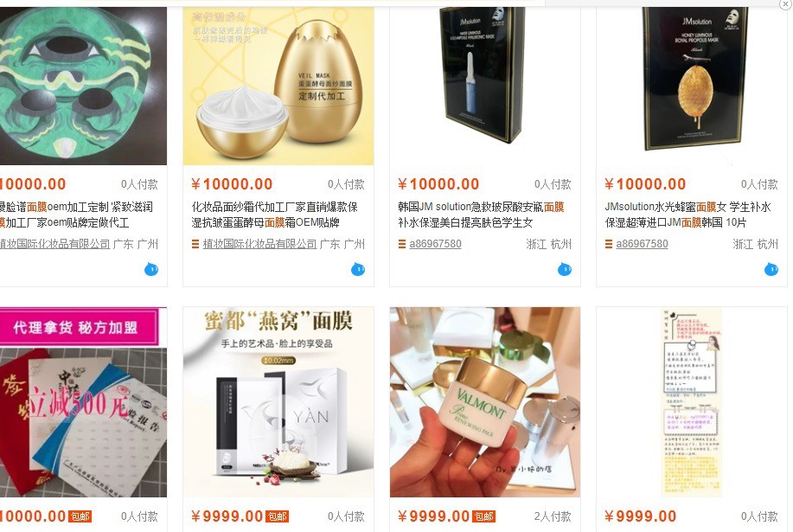Open the JMsolution honey propolis mask image
This screenshot has width=793, height=532.
pos(691,86)
